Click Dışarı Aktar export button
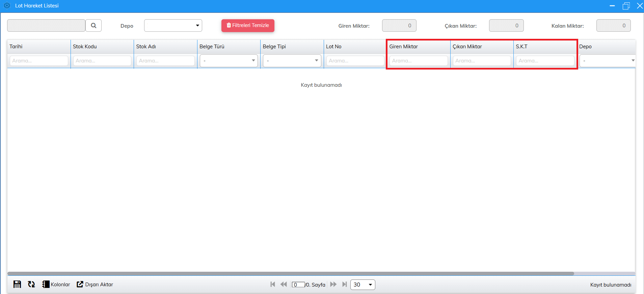The image size is (644, 294). tap(95, 284)
